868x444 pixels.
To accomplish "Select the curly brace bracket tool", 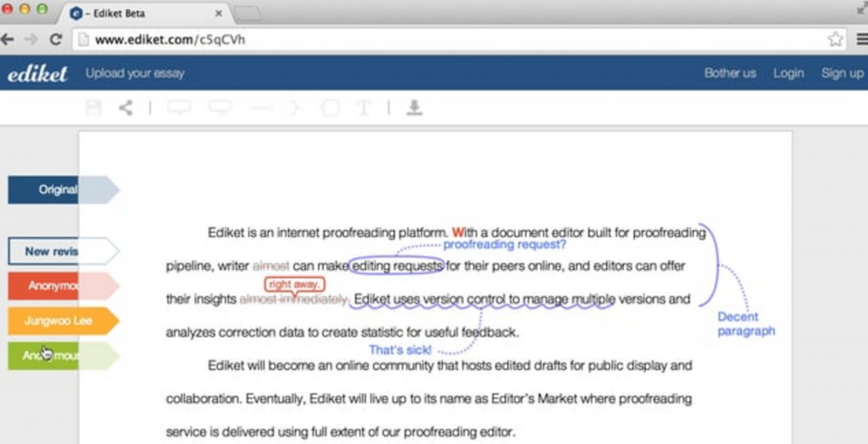I will 293,108.
